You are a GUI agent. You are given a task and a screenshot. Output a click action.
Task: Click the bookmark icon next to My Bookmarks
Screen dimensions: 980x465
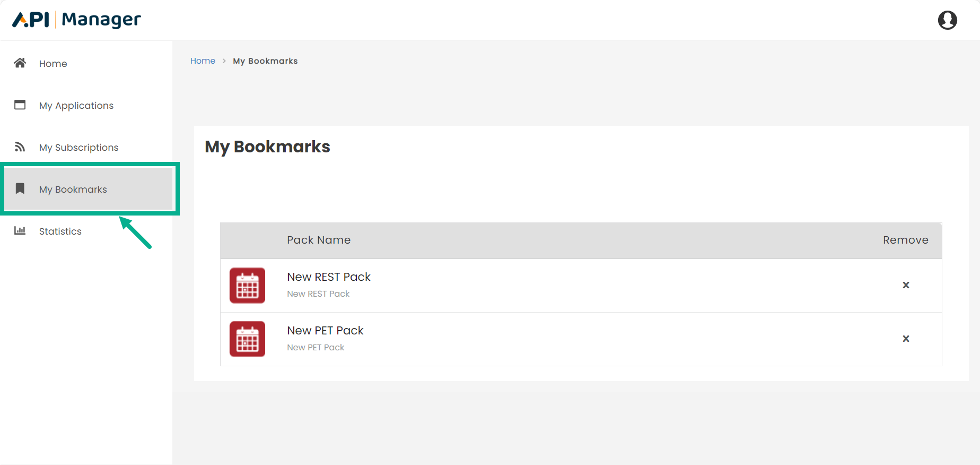point(20,188)
